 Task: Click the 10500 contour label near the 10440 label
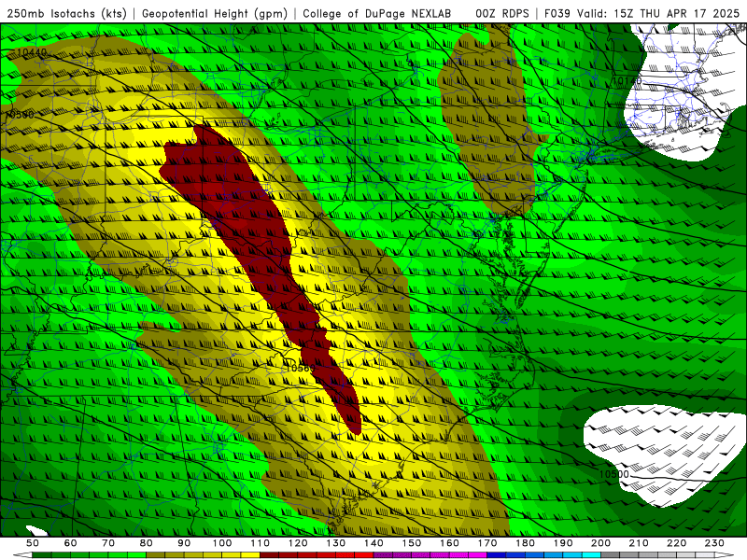[x=19, y=115]
